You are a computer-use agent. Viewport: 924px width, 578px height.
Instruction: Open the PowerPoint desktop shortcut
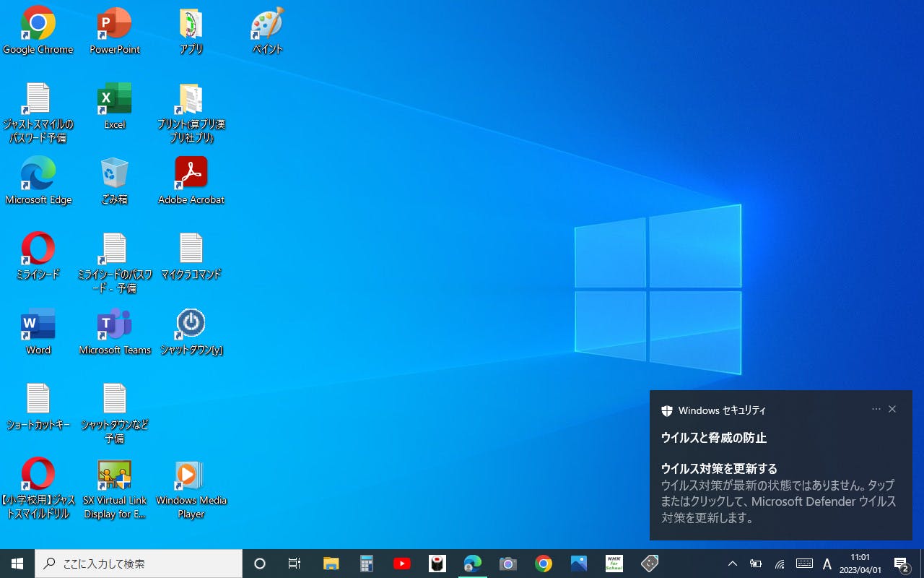115,25
